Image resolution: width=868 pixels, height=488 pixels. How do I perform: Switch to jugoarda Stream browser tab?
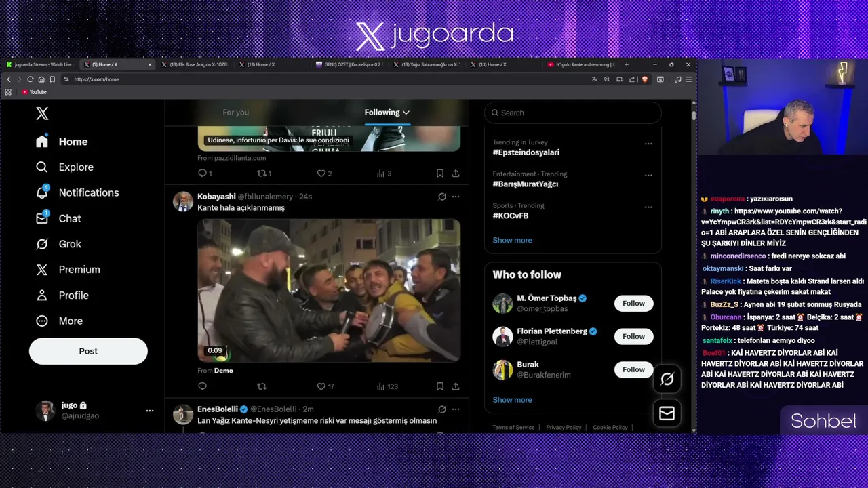tap(39, 64)
